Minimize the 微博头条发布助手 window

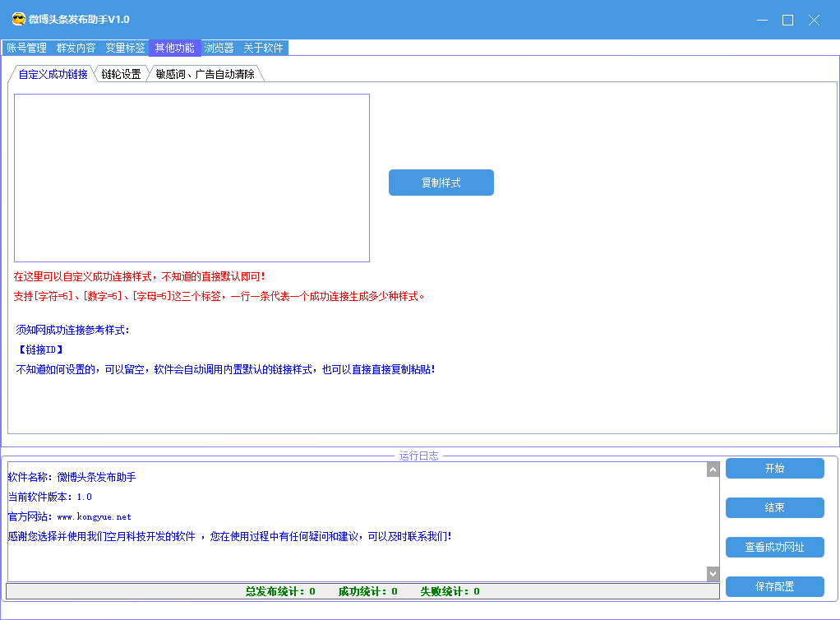point(762,21)
